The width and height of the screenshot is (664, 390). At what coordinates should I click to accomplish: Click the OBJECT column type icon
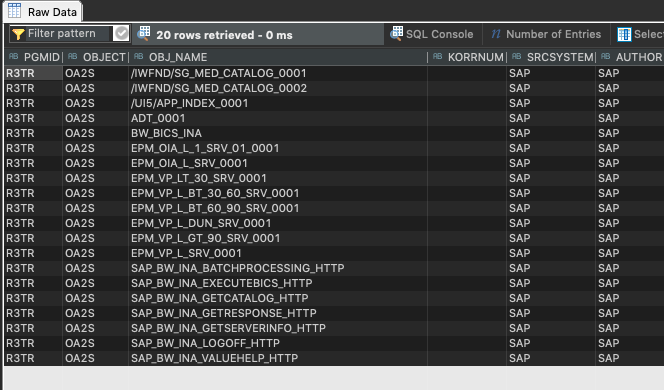click(72, 56)
